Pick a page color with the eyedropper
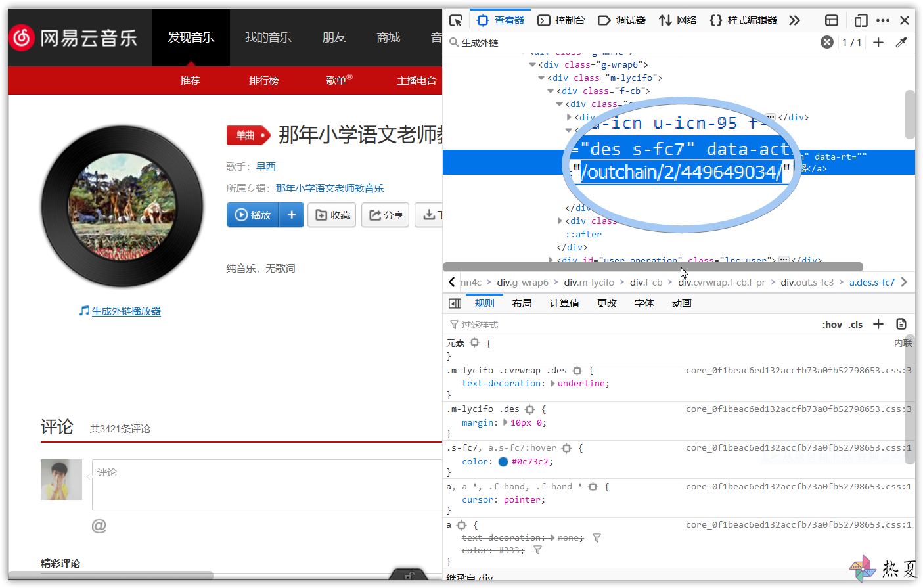Screen dimensions: 923x588 click(x=901, y=43)
